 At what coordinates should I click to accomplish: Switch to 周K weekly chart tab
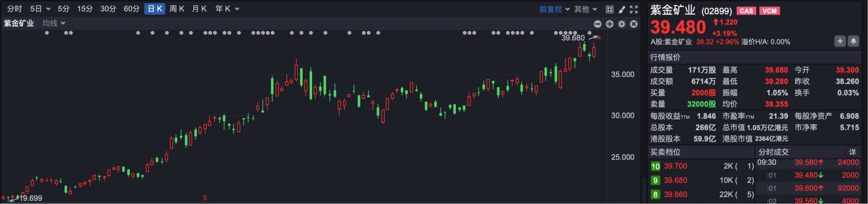pyautogui.click(x=177, y=9)
